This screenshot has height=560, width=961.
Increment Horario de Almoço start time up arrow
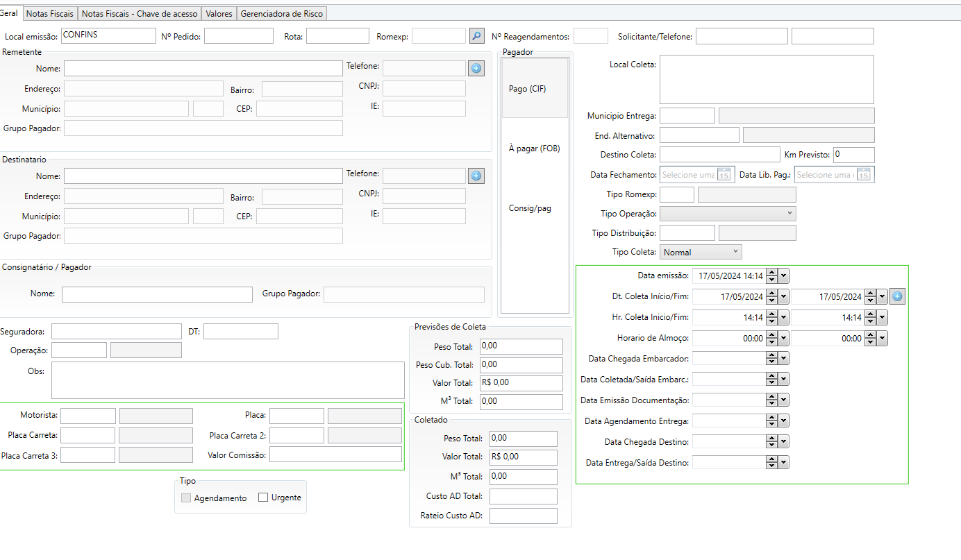(x=771, y=335)
